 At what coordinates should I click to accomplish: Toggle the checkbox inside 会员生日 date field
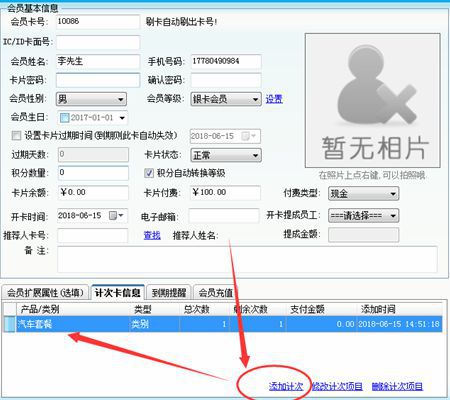click(64, 117)
